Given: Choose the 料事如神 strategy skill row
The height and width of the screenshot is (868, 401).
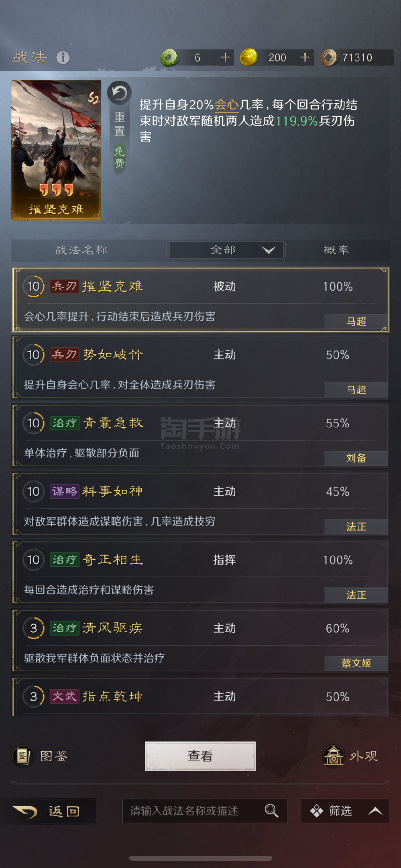Looking at the screenshot, I should [200, 504].
